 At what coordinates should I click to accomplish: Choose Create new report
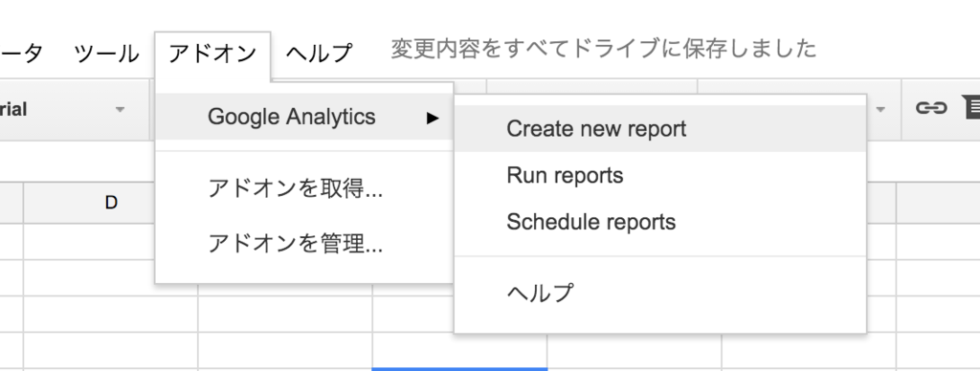(660, 129)
